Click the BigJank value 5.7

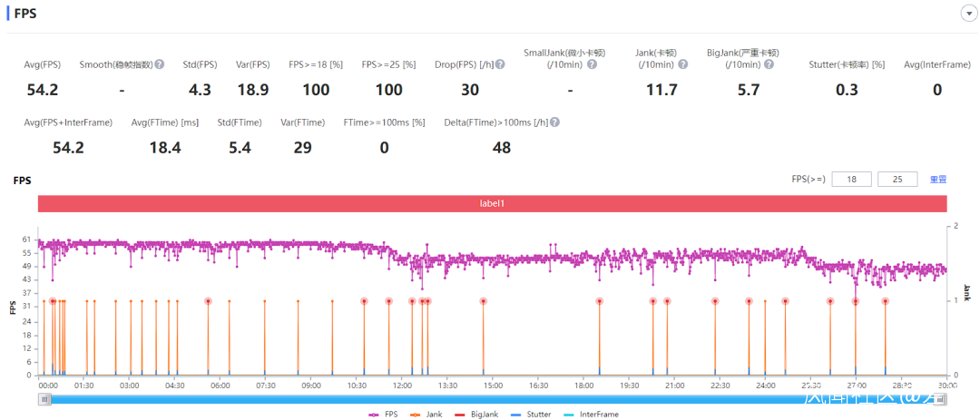coord(748,90)
